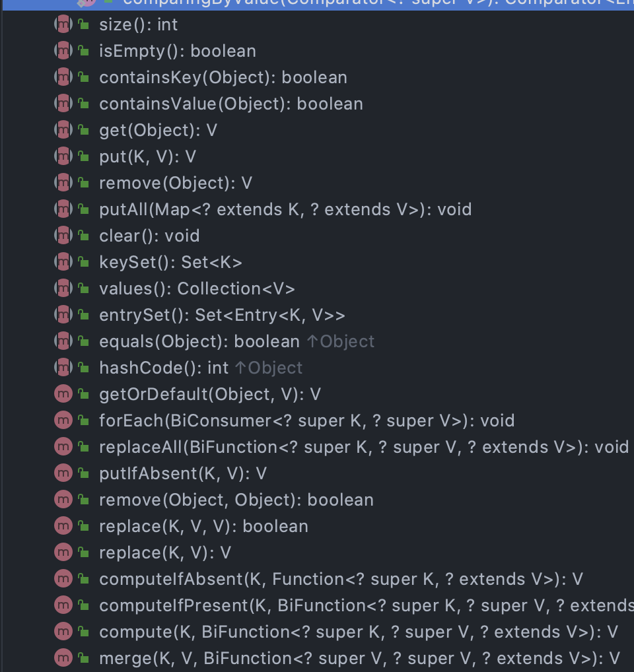Select containsValue(Object): boolean entry
634x672 pixels.
pyautogui.click(x=231, y=104)
